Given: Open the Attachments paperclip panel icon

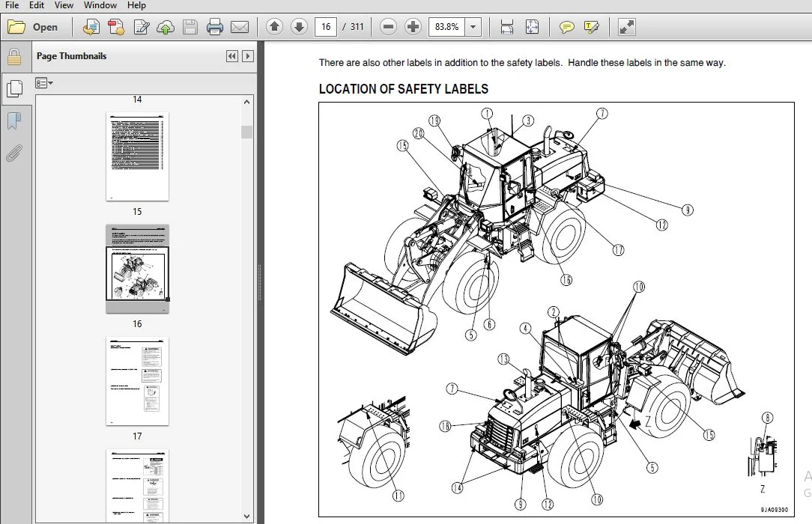Looking at the screenshot, I should 14,153.
